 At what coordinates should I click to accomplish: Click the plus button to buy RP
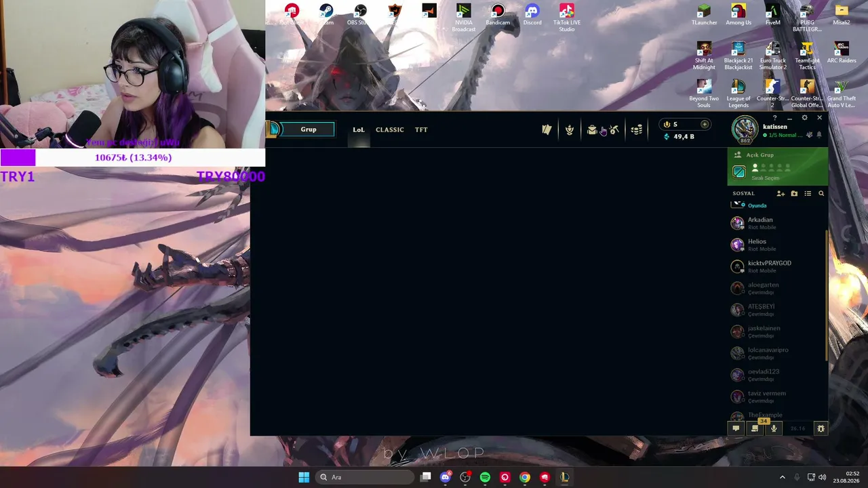(x=705, y=124)
